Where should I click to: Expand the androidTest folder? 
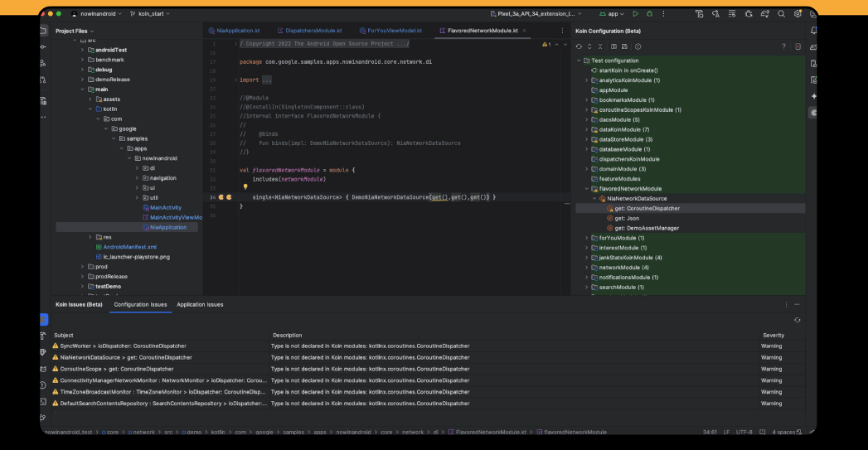click(82, 50)
